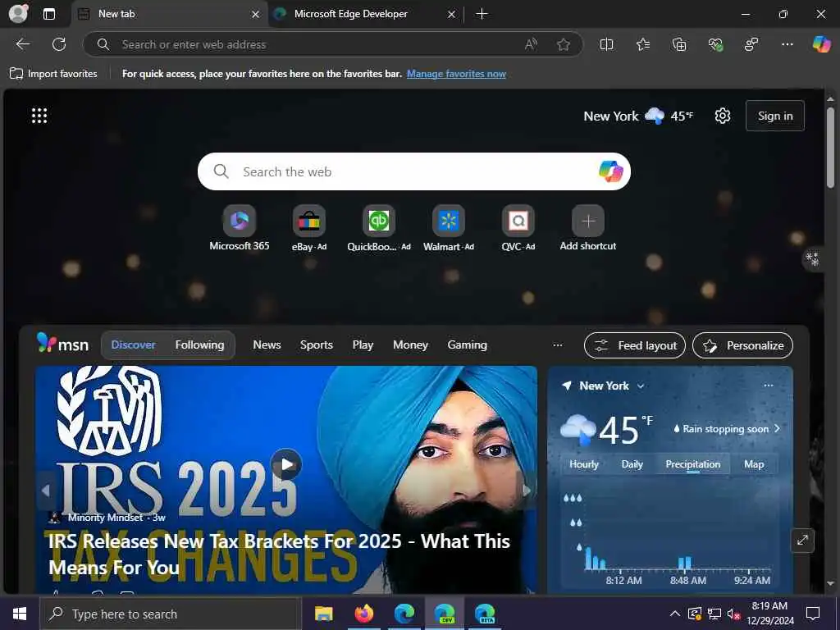Show more feed categories ellipsis

pos(557,345)
